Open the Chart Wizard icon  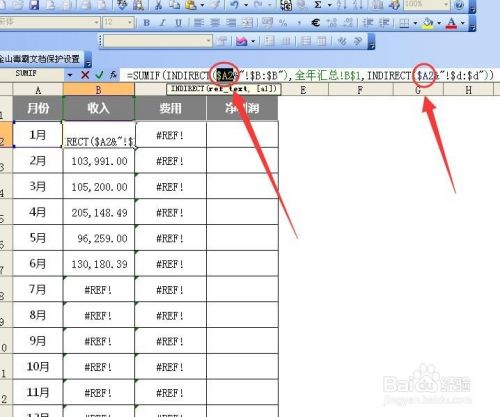tap(377, 5)
